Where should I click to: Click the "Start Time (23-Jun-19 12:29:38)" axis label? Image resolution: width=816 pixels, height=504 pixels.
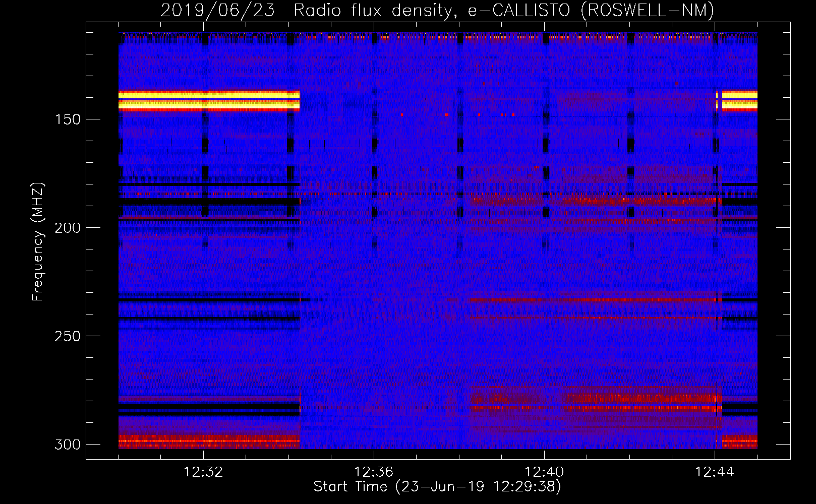pos(437,487)
